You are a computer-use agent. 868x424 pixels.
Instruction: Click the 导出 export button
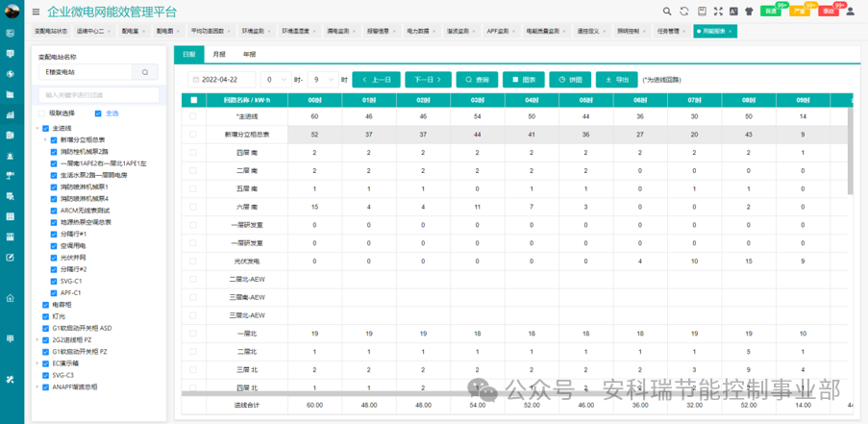click(617, 80)
